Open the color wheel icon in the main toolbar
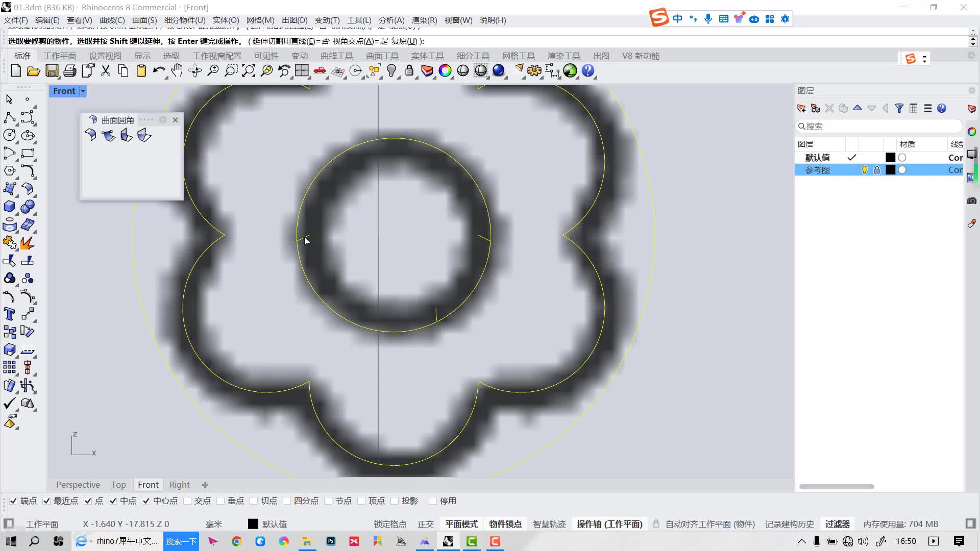Viewport: 980px width, 551px height. pos(445,71)
